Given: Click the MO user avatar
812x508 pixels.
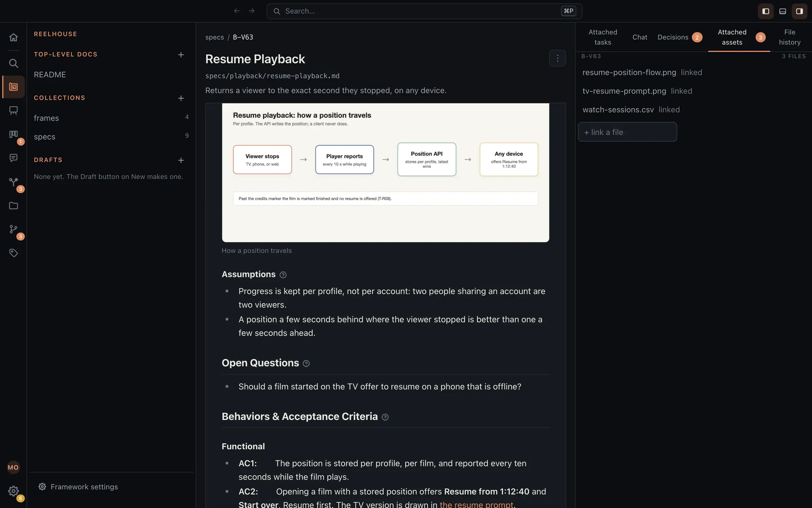Looking at the screenshot, I should (13, 467).
